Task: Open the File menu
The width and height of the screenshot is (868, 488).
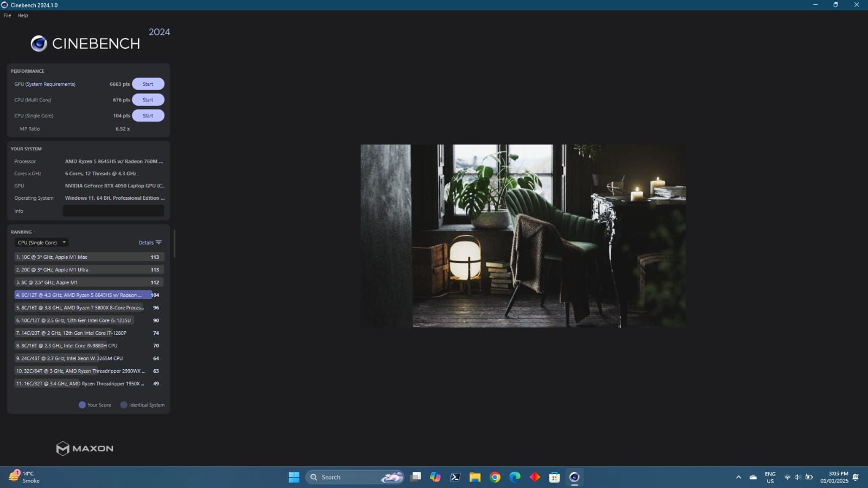Action: [7, 15]
